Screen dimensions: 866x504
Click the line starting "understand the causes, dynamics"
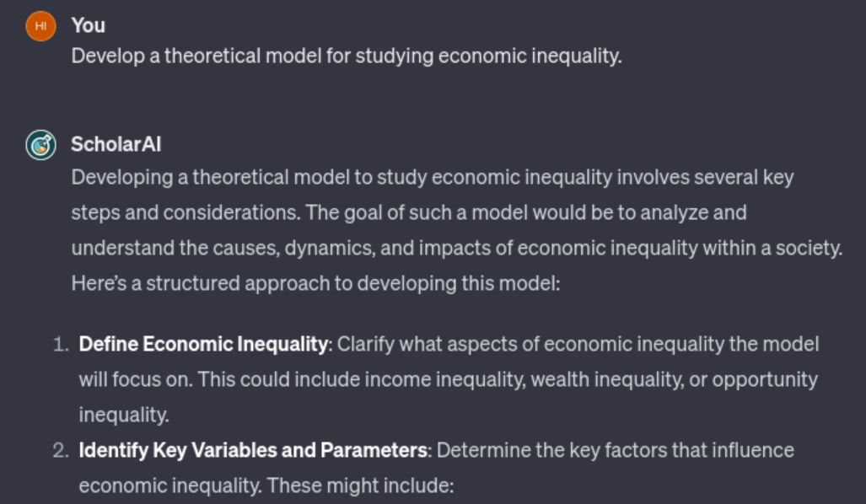click(x=456, y=248)
